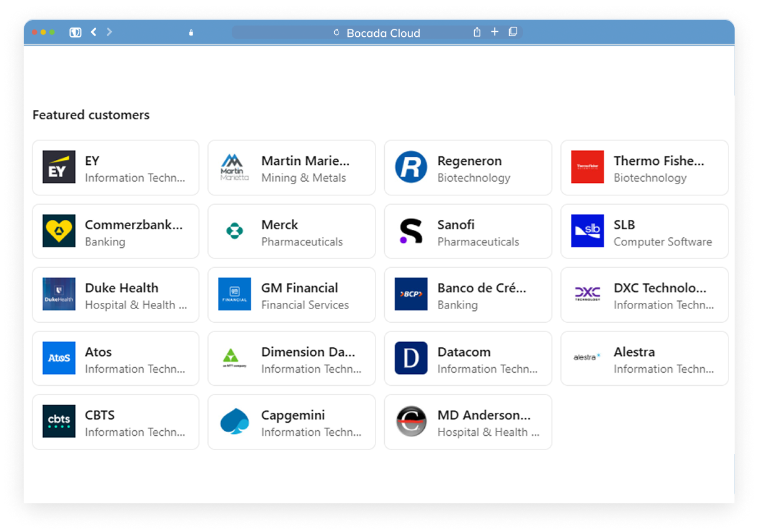This screenshot has width=759, height=532.
Task: Select the Merck teal logo icon
Action: pos(234,230)
